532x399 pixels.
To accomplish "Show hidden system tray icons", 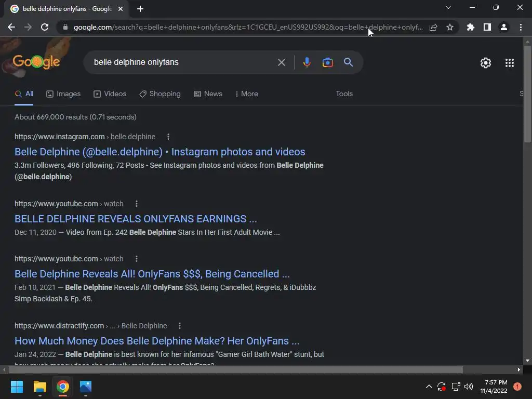I will click(x=429, y=387).
